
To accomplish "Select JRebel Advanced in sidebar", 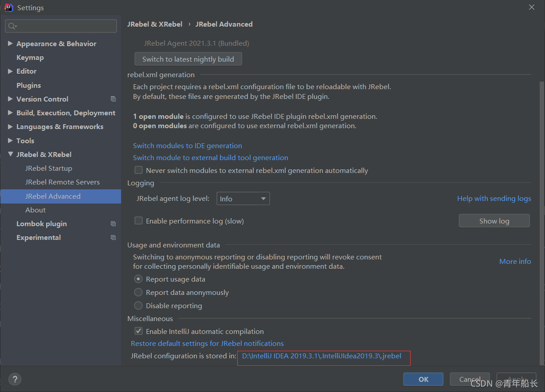I will click(x=60, y=196).
